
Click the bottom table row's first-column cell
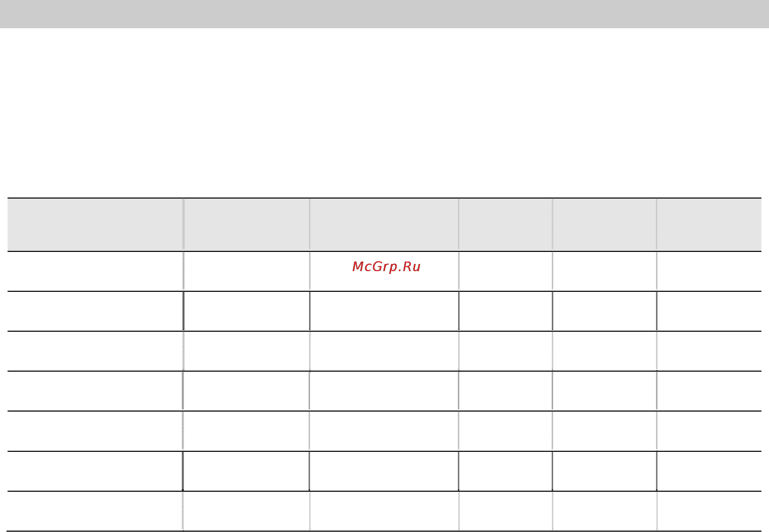95,511
